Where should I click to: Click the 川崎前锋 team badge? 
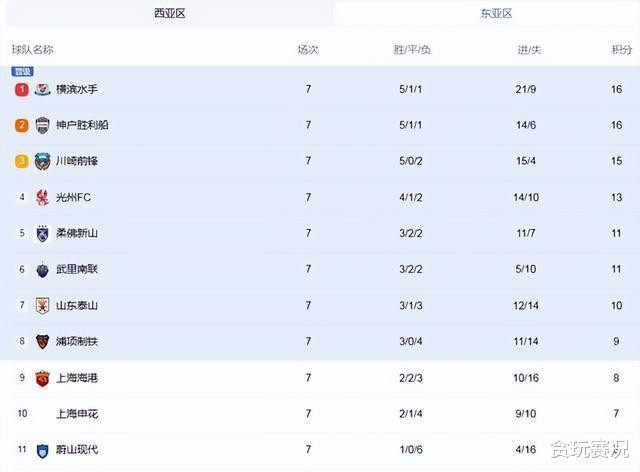42,161
